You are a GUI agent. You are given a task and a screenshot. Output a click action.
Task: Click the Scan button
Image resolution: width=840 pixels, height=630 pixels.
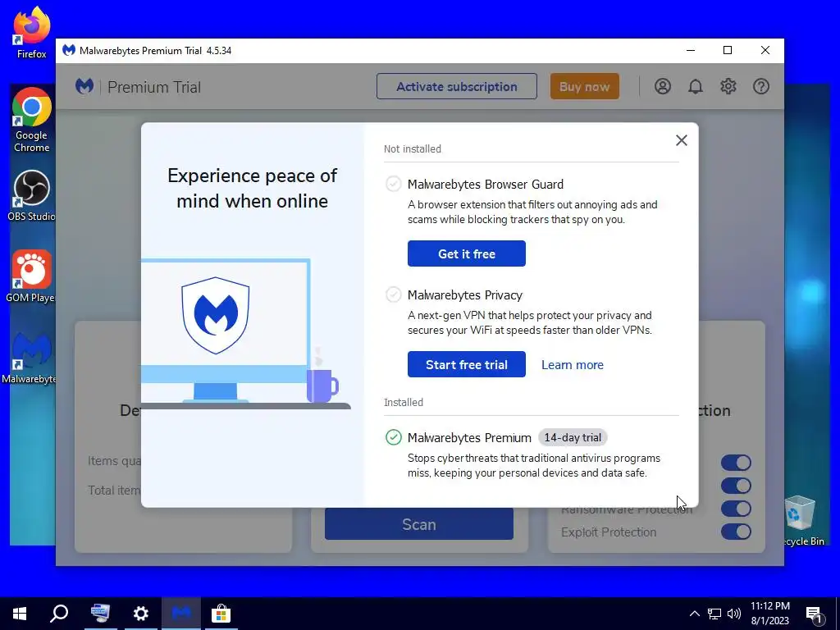419,524
